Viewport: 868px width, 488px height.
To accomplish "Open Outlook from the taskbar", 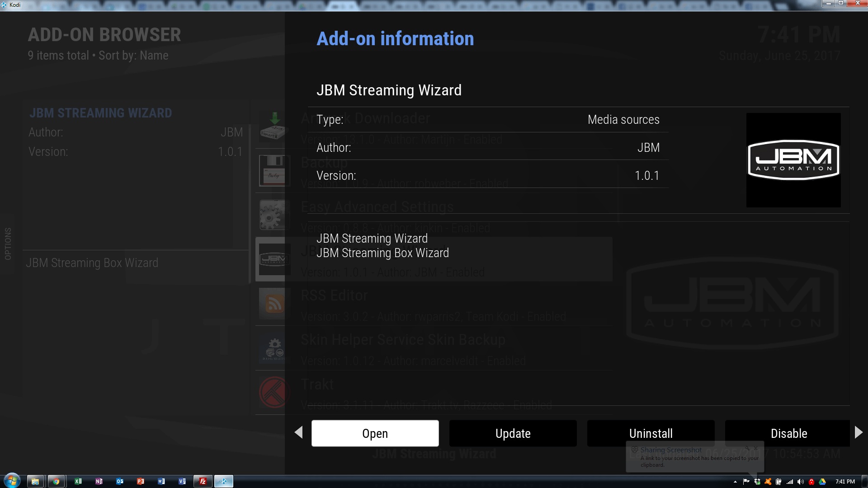I will click(120, 481).
